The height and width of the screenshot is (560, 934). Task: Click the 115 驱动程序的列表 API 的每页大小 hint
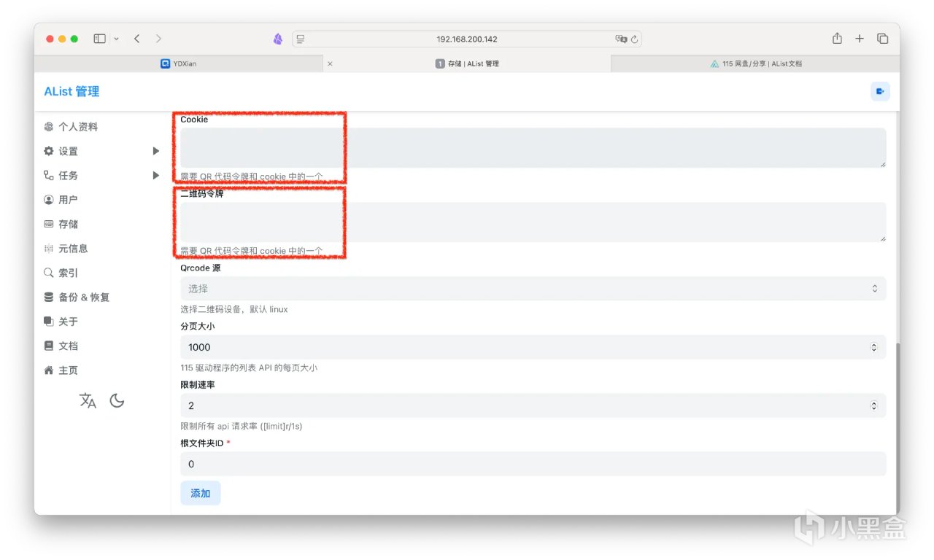point(249,367)
